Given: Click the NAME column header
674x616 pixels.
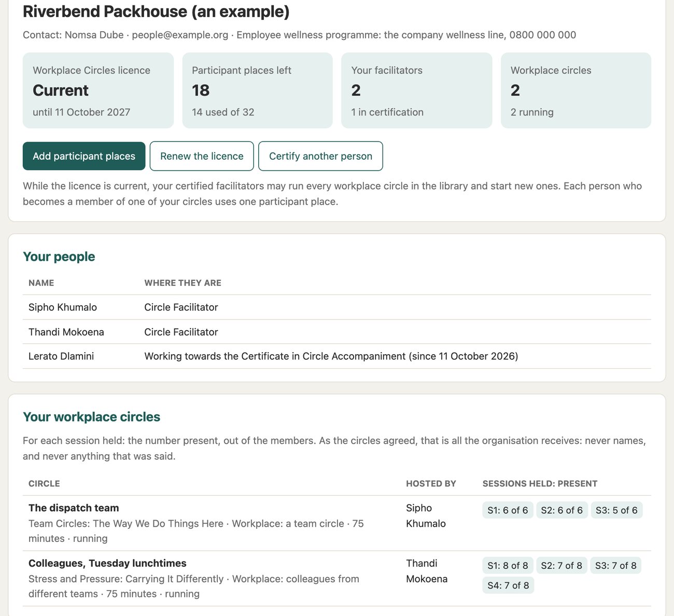Looking at the screenshot, I should (41, 283).
